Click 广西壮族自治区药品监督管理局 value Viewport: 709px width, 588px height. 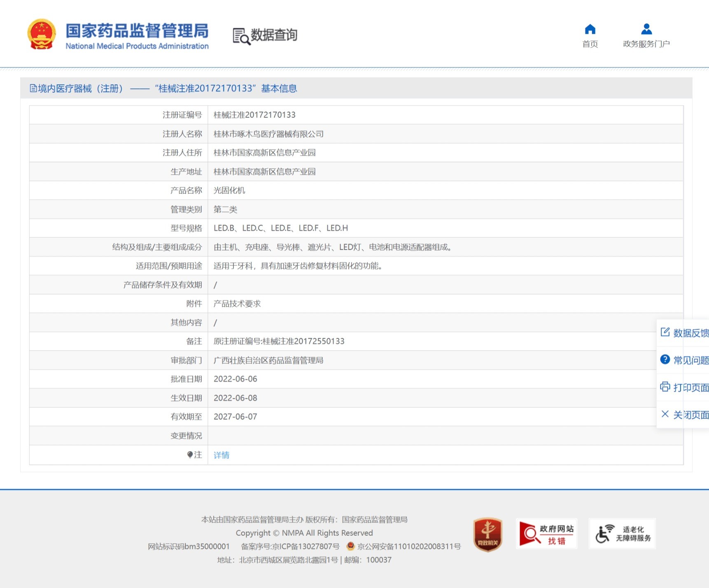268,360
